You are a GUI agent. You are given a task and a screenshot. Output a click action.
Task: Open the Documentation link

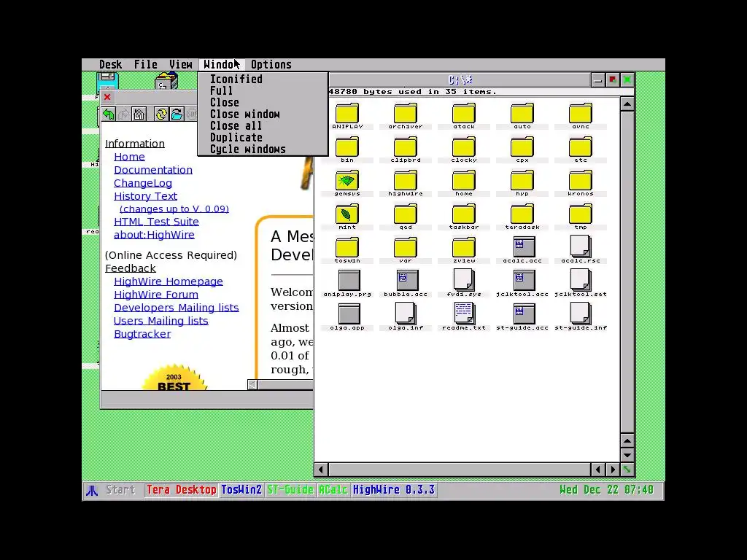tap(153, 170)
